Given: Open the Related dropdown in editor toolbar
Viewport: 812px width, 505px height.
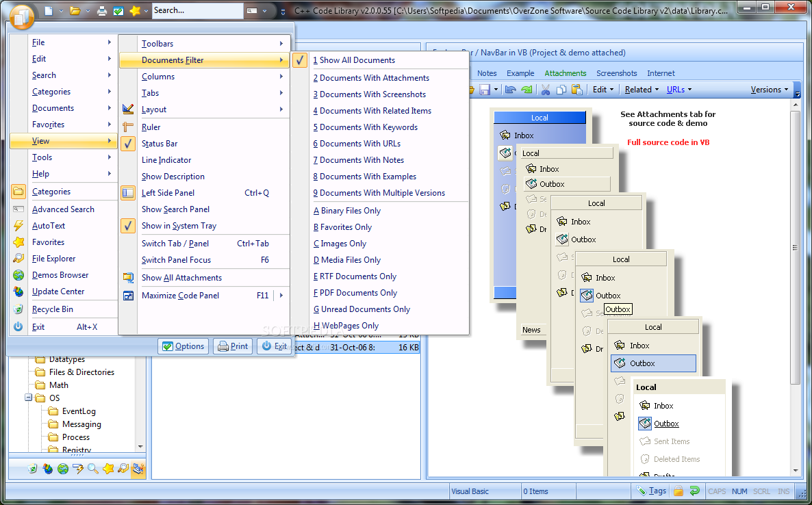Looking at the screenshot, I should (x=642, y=90).
